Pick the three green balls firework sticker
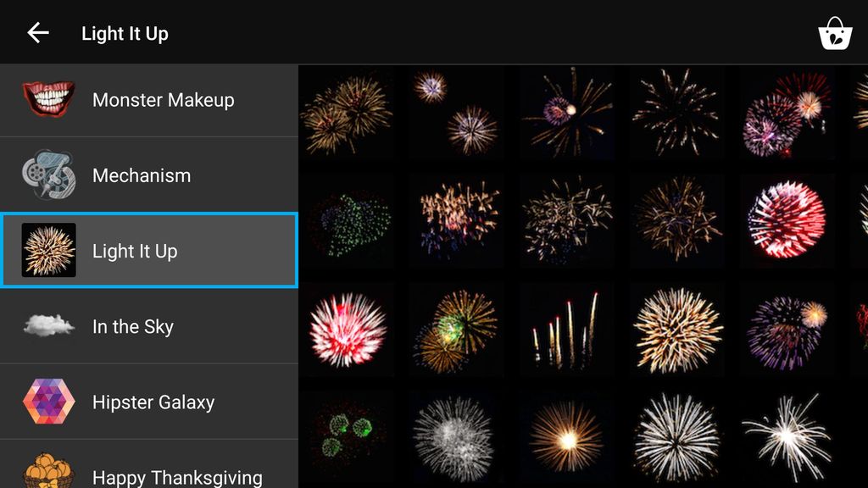Screen dimensions: 868x488 coord(347,438)
